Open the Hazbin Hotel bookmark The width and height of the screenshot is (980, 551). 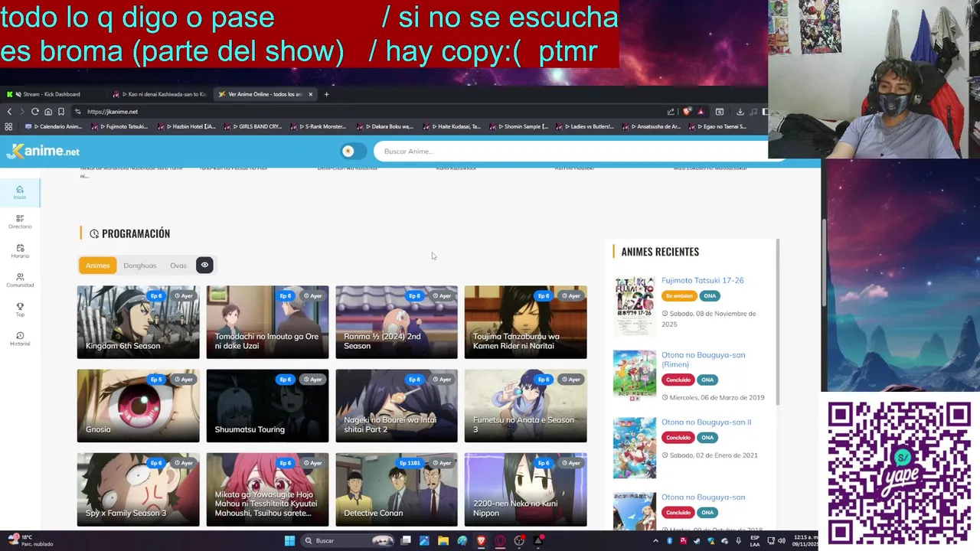(188, 126)
